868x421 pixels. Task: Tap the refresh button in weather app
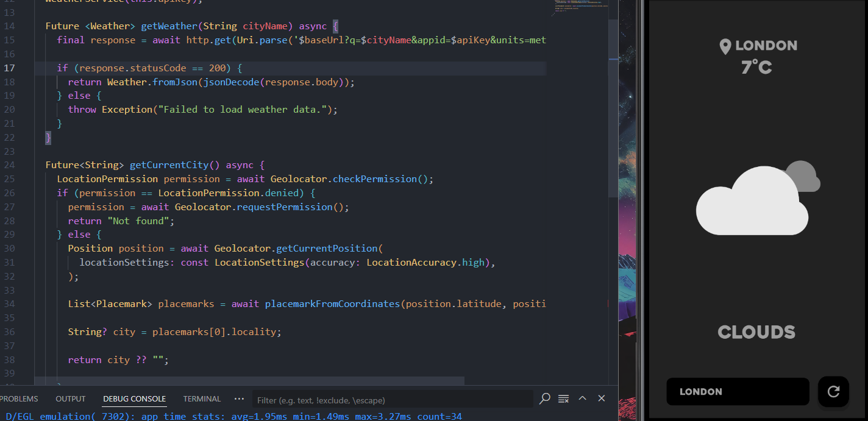click(x=833, y=392)
